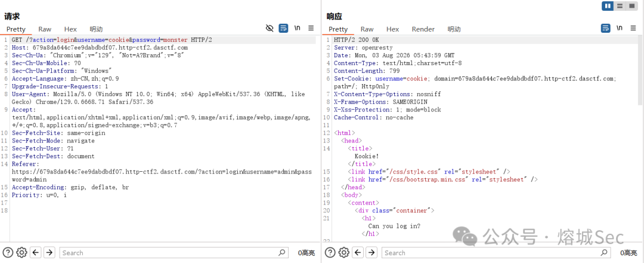Select top-bottom split layout icon
Screen dimensions: 644x263
[620, 6]
